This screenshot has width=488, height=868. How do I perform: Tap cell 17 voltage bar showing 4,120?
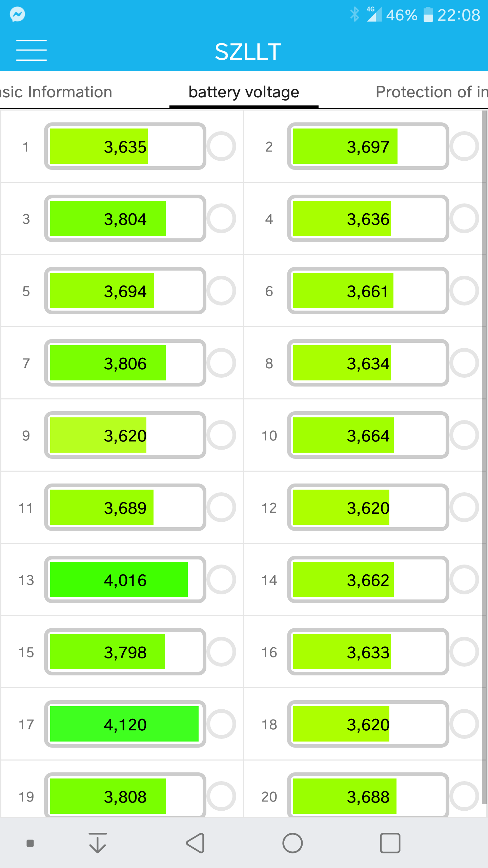(x=125, y=724)
